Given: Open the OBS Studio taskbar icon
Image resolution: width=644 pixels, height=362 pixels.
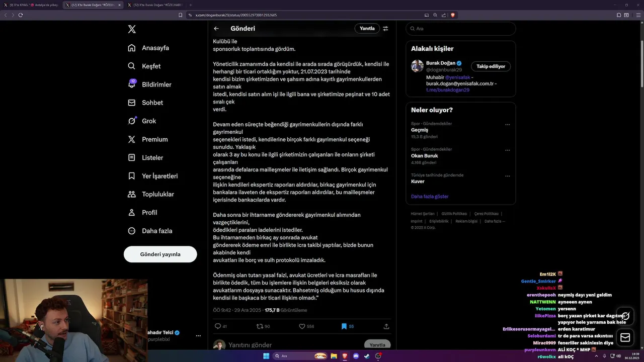Looking at the screenshot, I should point(378,356).
